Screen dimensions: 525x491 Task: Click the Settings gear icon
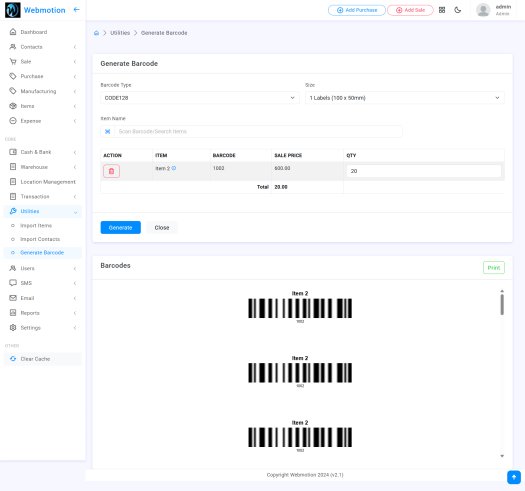[x=13, y=328]
